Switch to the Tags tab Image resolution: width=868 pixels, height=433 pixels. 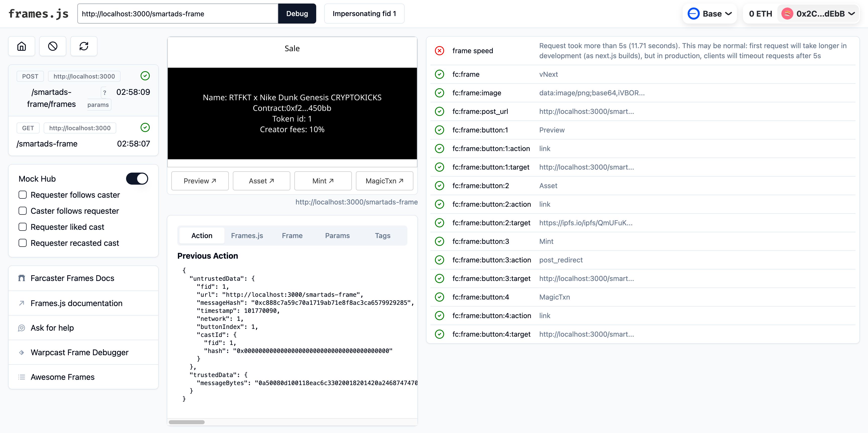pyautogui.click(x=383, y=236)
